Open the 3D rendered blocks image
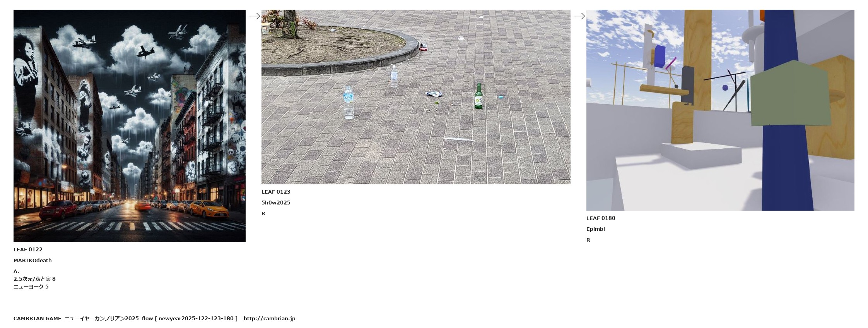Screen dimensions: 868x328 (720, 110)
